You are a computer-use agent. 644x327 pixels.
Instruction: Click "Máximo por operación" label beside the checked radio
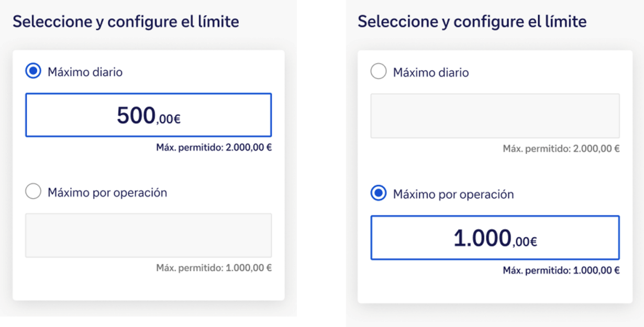[453, 195]
